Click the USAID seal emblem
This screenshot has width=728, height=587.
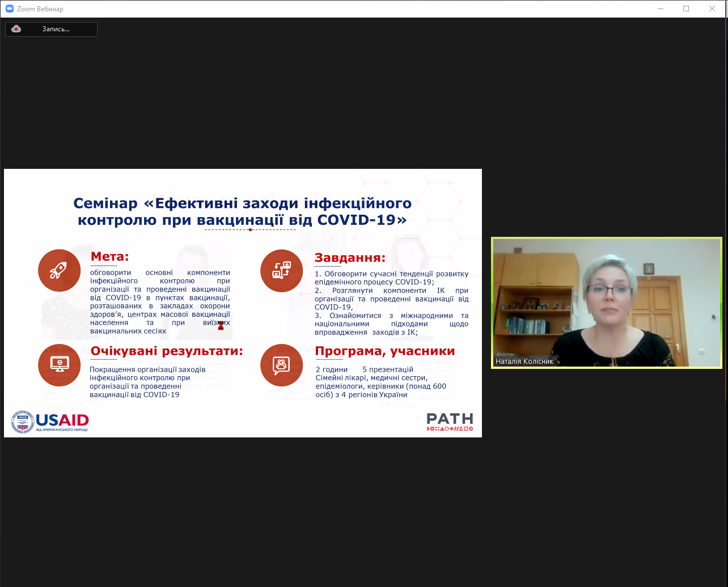[23, 422]
